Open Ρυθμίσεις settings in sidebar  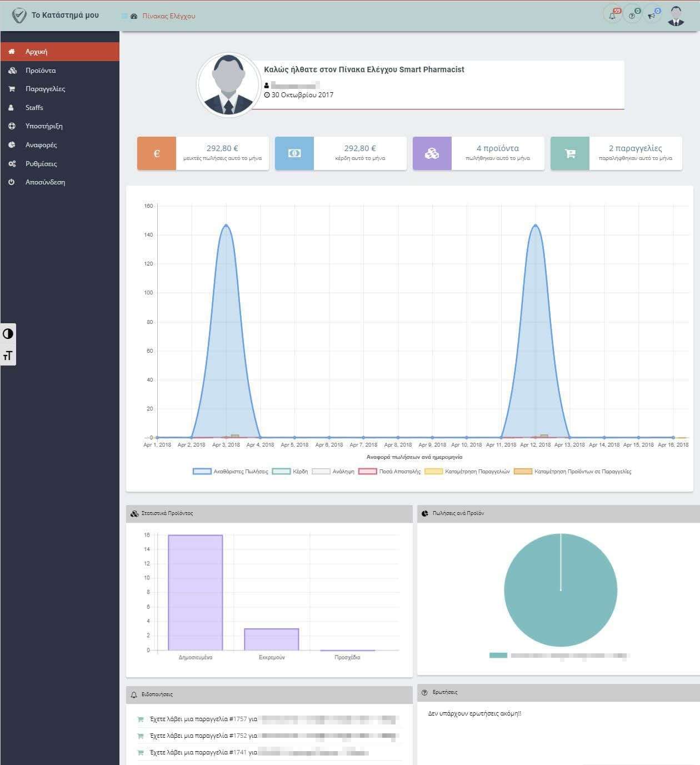click(41, 164)
